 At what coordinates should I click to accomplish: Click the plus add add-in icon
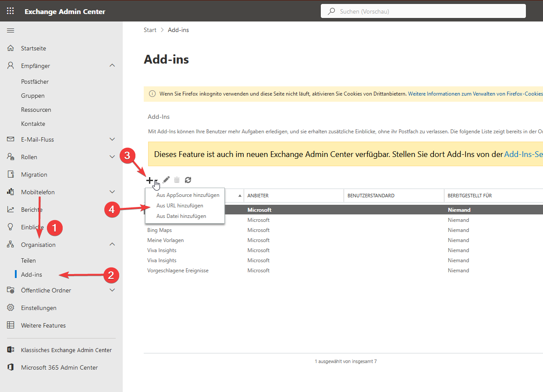[x=149, y=180]
